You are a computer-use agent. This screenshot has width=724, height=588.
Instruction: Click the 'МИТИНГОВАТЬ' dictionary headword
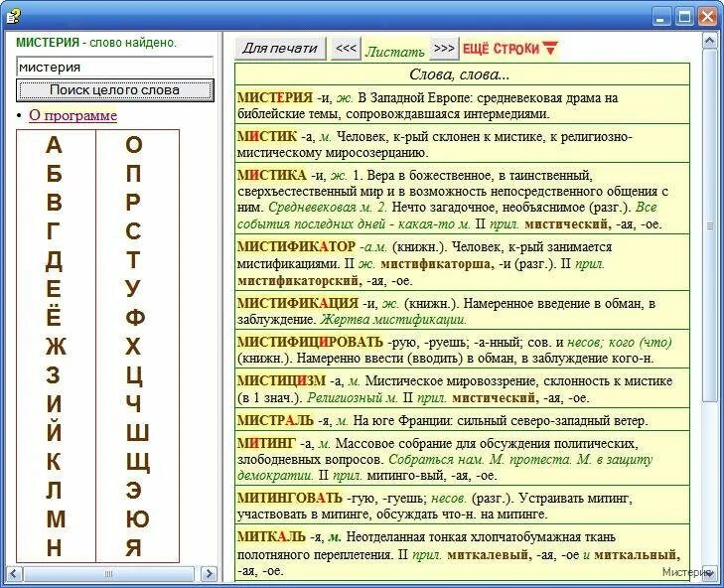pyautogui.click(x=290, y=499)
